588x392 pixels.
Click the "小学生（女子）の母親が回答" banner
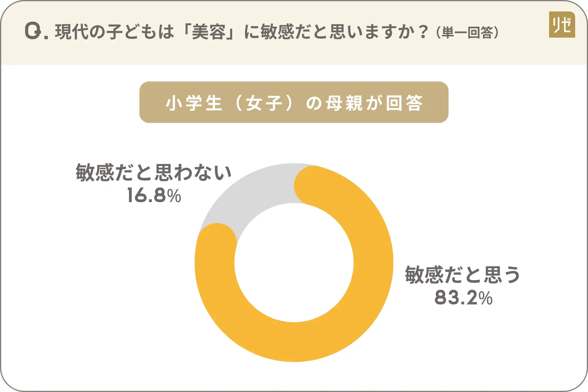pos(294,102)
